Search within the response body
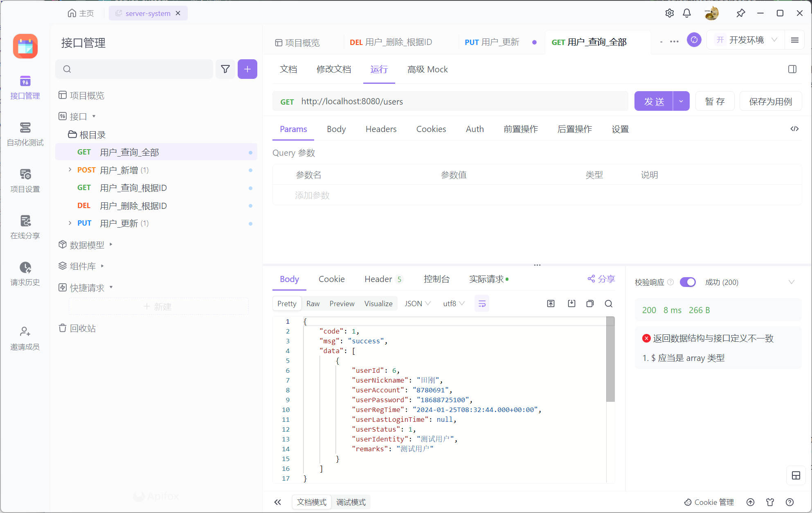Image resolution: width=812 pixels, height=513 pixels. pos(609,304)
